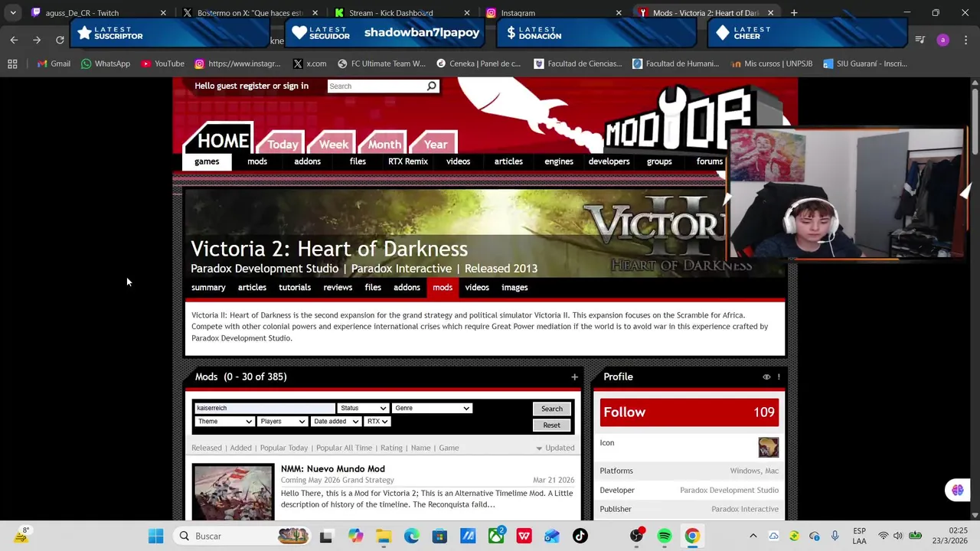980x551 pixels.
Task: Open Microsoft Edge from the taskbar
Action: (411, 536)
